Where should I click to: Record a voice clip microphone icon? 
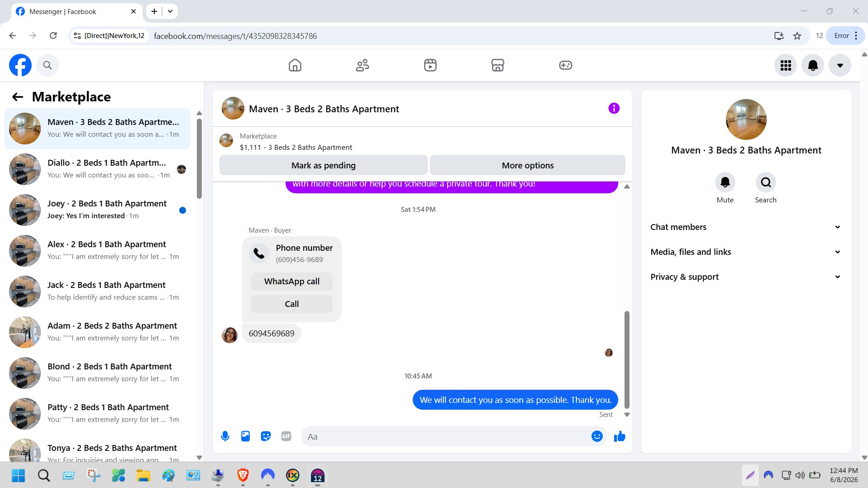pyautogui.click(x=225, y=436)
